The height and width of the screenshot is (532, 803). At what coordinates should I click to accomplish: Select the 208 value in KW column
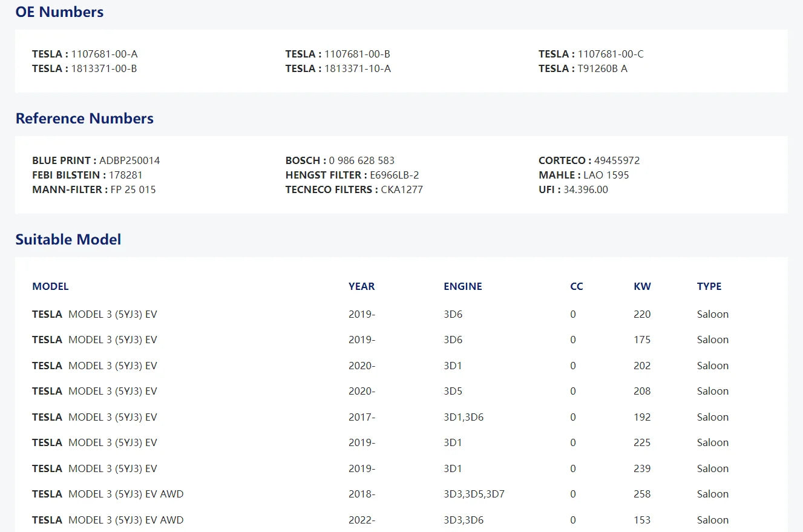pos(642,391)
